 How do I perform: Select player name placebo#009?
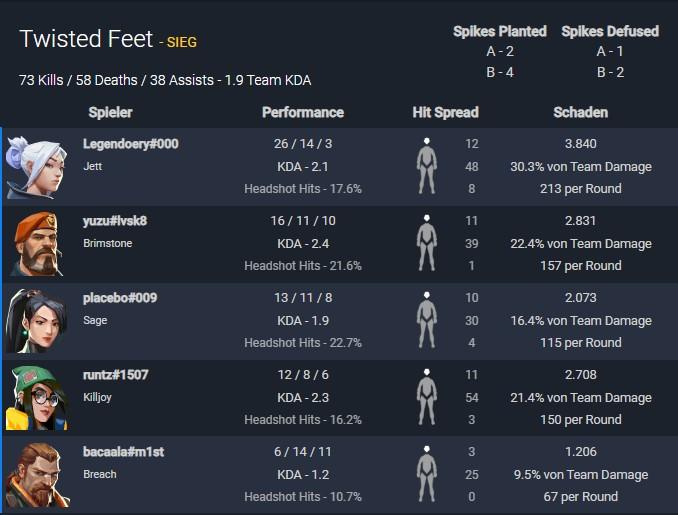120,298
